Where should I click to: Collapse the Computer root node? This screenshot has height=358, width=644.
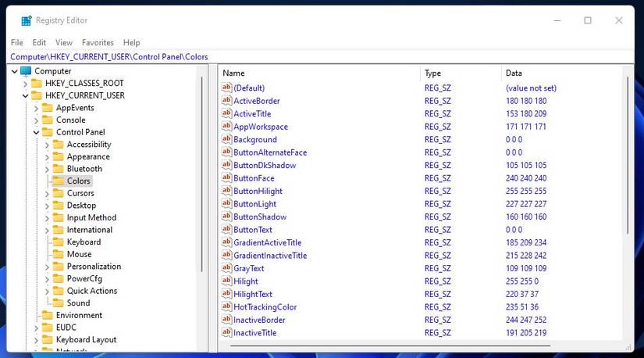[14, 72]
